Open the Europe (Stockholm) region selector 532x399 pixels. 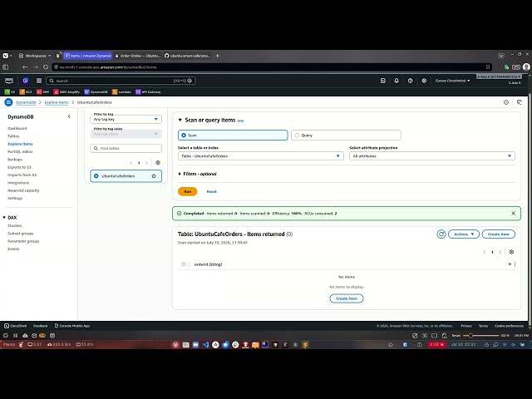pyautogui.click(x=452, y=81)
